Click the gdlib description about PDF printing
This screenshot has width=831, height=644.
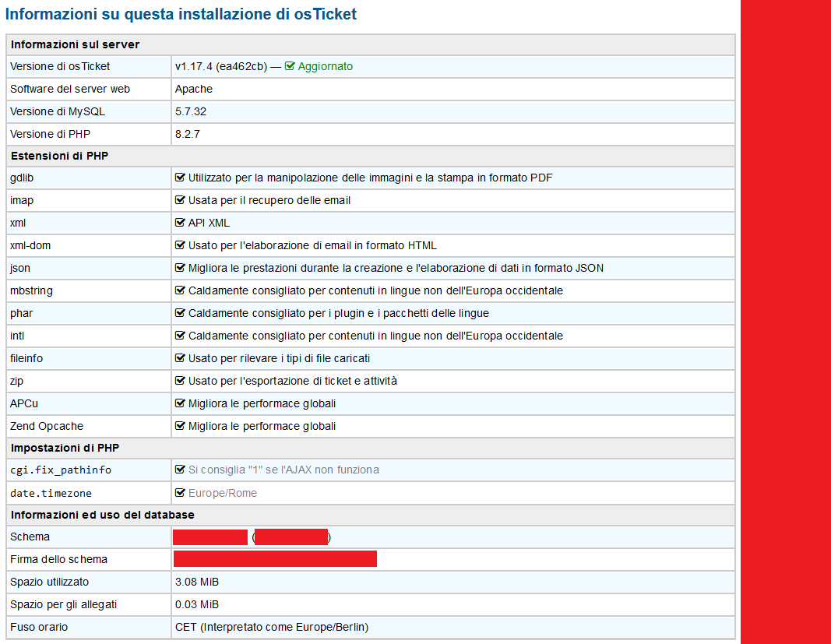point(370,178)
